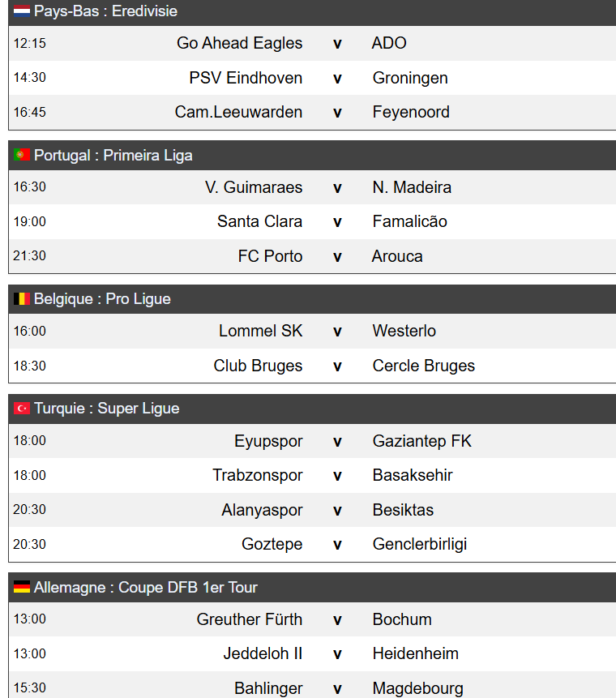
Task: Select the Club Bruges team name
Action: (x=258, y=366)
